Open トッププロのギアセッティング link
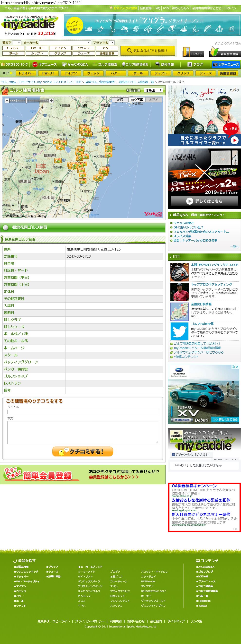Image resolution: width=241 pixels, height=644 pixels. click(x=212, y=284)
